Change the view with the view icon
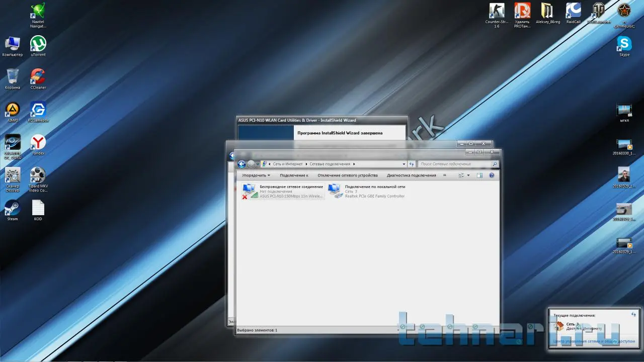Screen dimensions: 644x362 pos(461,175)
